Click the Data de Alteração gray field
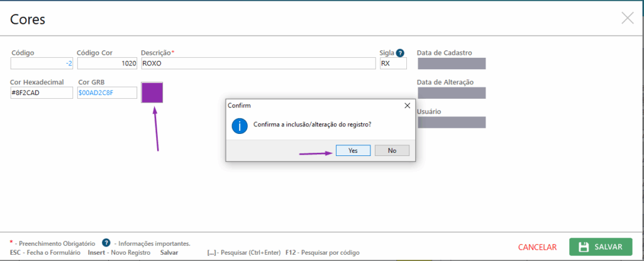This screenshot has width=644, height=261. (x=451, y=93)
